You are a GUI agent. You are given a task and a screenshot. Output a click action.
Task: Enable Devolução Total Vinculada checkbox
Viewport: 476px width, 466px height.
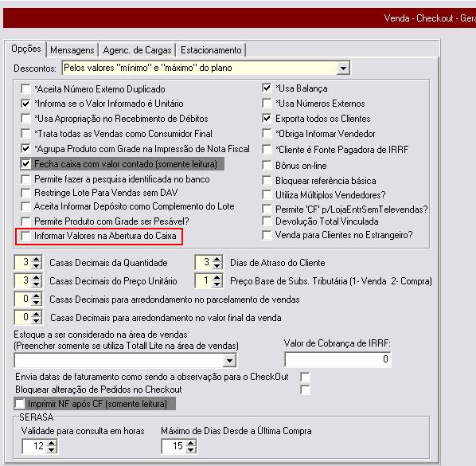[x=267, y=221]
